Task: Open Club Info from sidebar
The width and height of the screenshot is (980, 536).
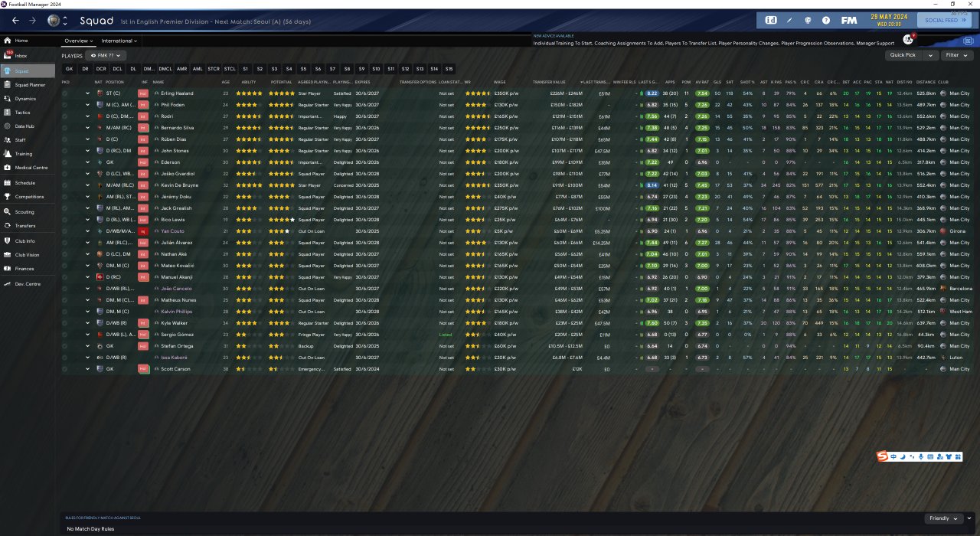Action: (28, 241)
